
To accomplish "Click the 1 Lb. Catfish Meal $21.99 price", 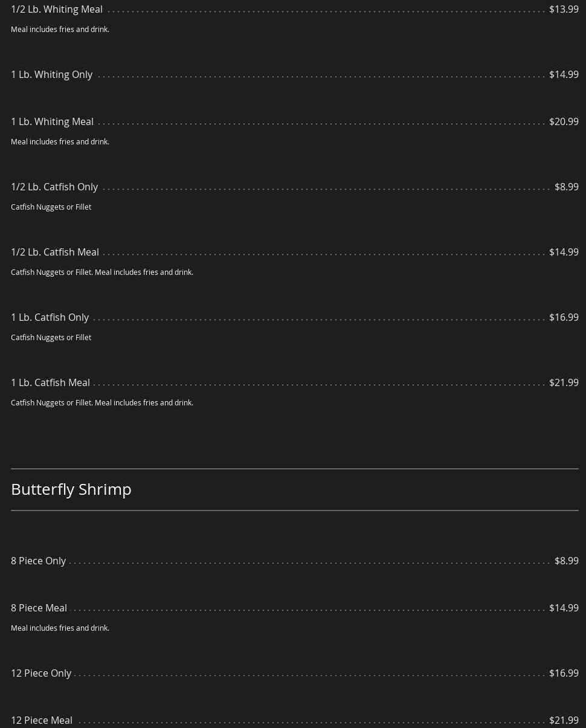I will click(564, 382).
